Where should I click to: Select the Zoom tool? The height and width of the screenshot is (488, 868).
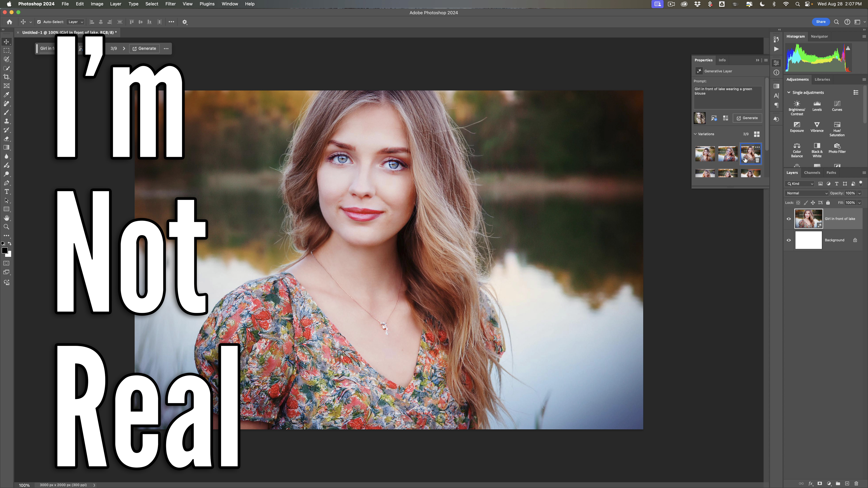(x=6, y=227)
